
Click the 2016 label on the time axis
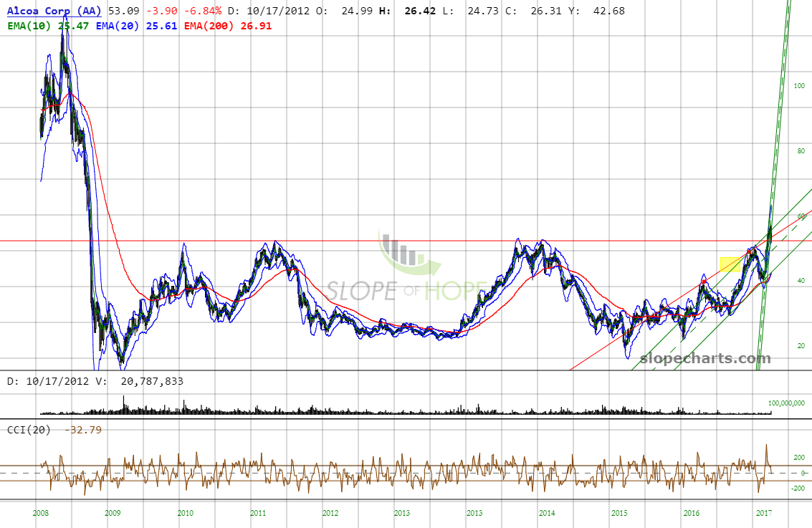692,513
